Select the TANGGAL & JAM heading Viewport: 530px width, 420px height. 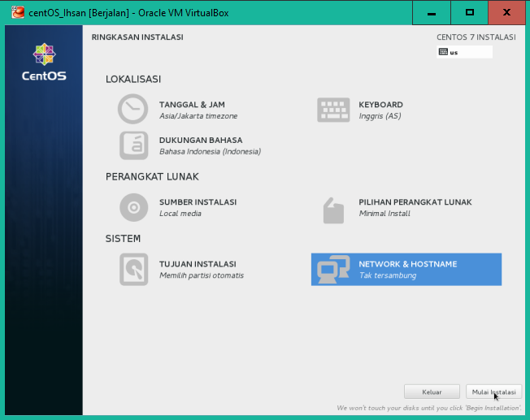192,105
